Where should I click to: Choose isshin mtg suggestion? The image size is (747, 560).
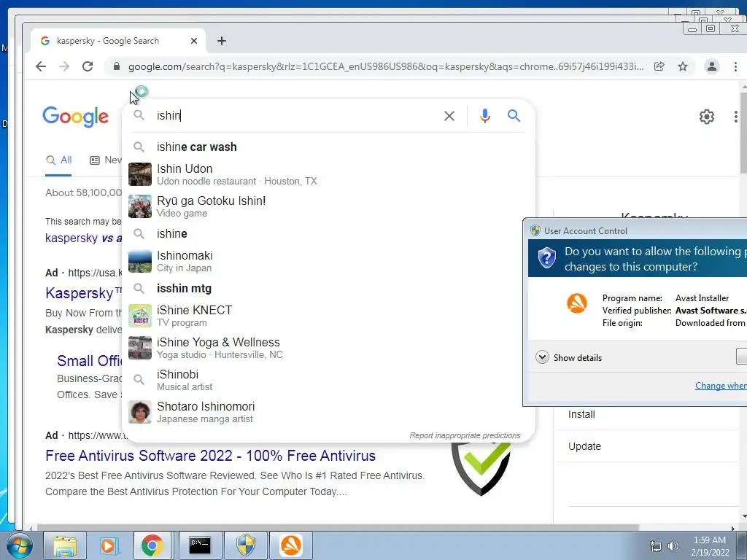pos(329,289)
